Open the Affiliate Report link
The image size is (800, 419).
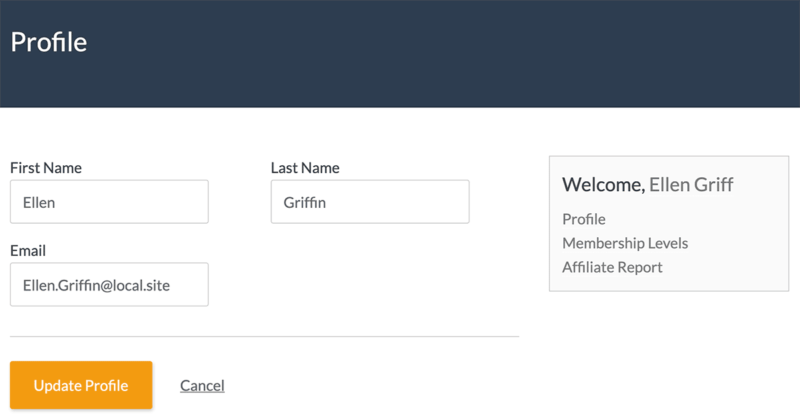(612, 267)
